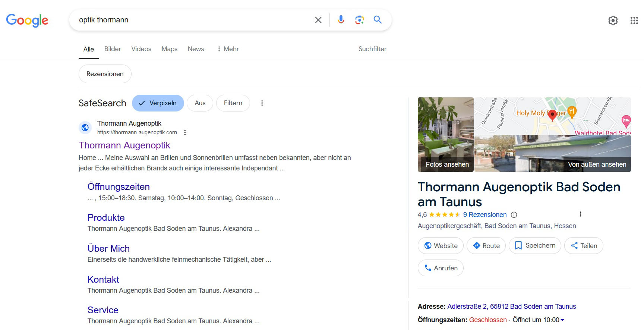Turn SafeSearch off with Aus
The image size is (644, 330).
200,103
